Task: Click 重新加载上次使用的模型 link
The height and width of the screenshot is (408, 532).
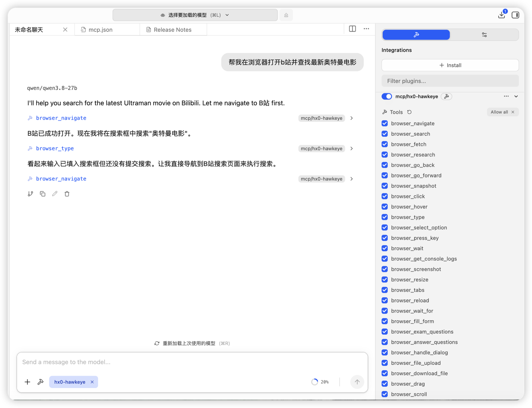Action: coord(192,343)
